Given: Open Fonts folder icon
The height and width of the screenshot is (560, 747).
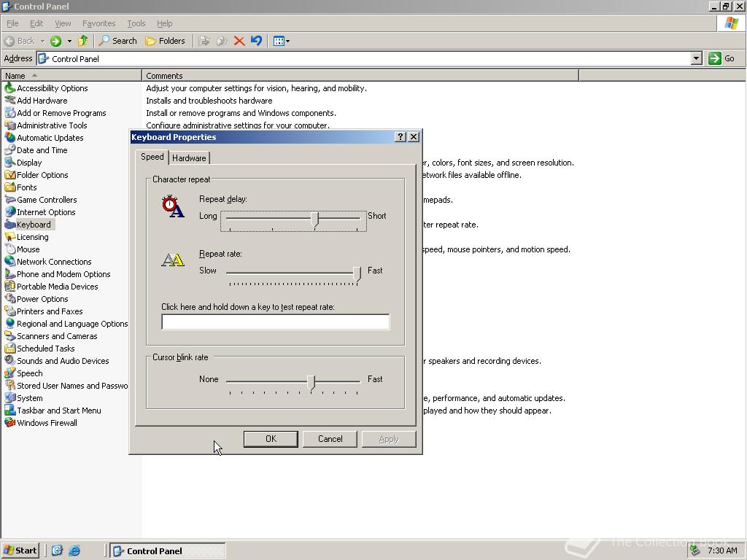Looking at the screenshot, I should 9,187.
